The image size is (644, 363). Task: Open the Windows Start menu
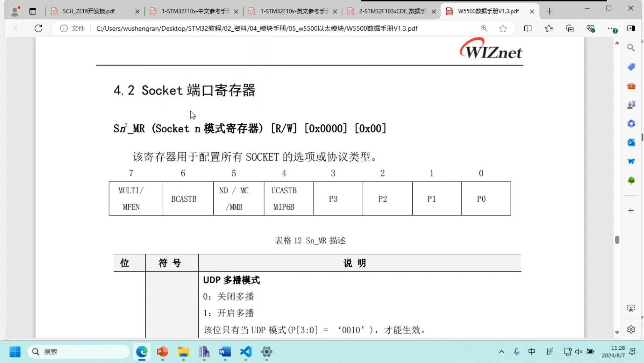(15, 352)
